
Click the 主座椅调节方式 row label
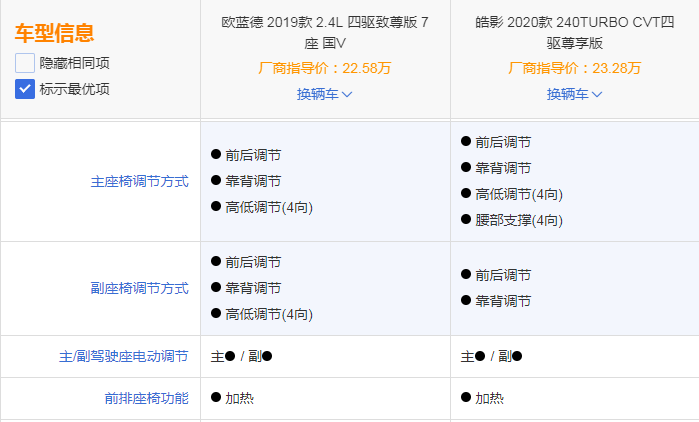pyautogui.click(x=139, y=182)
